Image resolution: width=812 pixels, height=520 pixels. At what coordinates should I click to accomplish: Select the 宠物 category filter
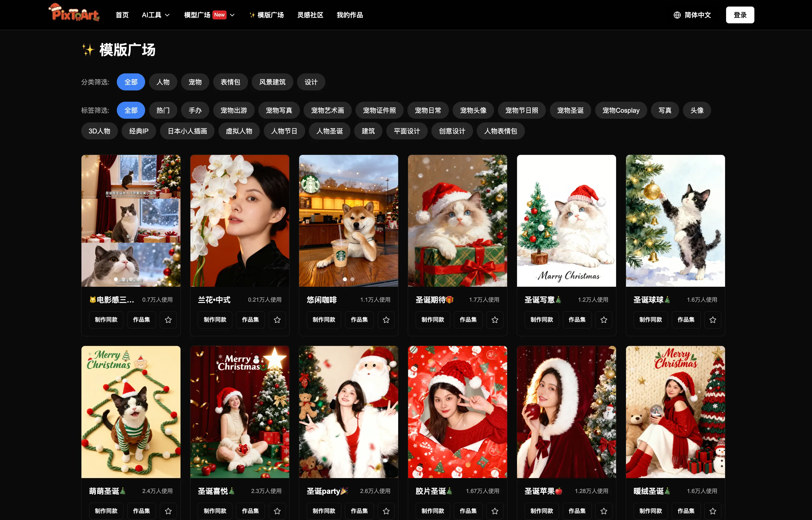(195, 82)
